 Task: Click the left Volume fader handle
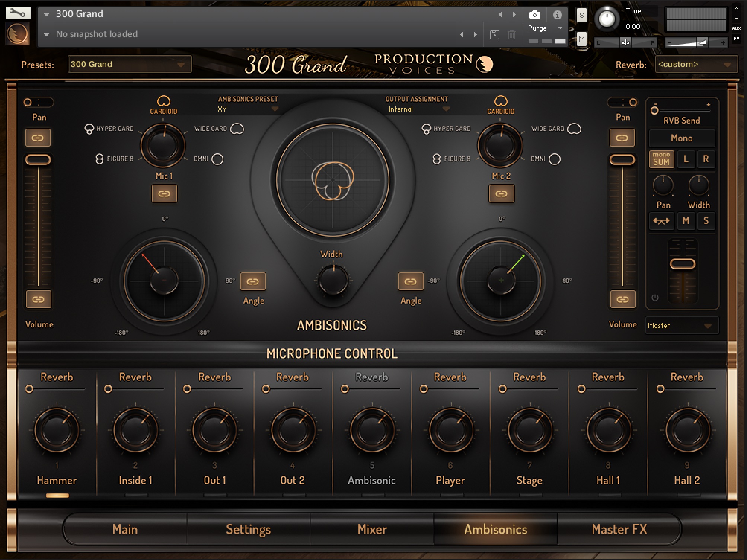click(38, 160)
